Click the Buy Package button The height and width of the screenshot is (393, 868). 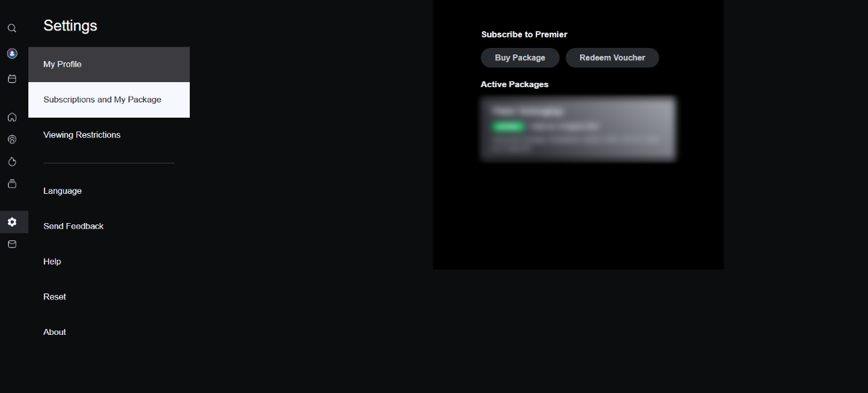(520, 57)
